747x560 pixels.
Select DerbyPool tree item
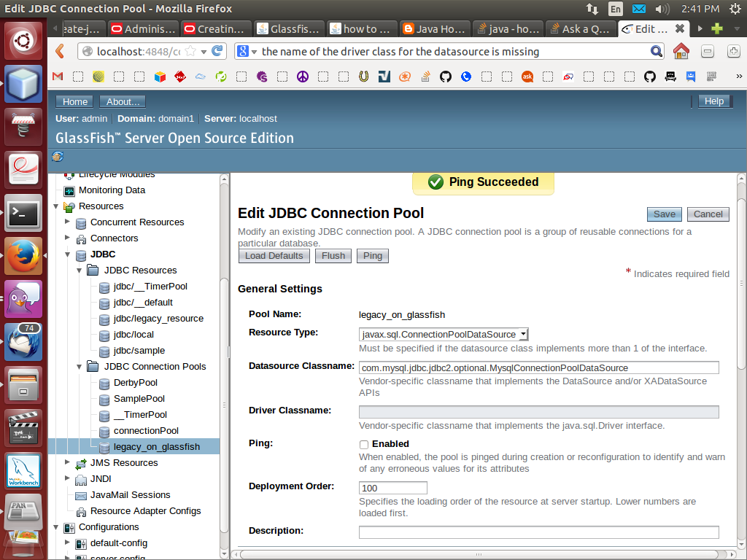point(135,383)
